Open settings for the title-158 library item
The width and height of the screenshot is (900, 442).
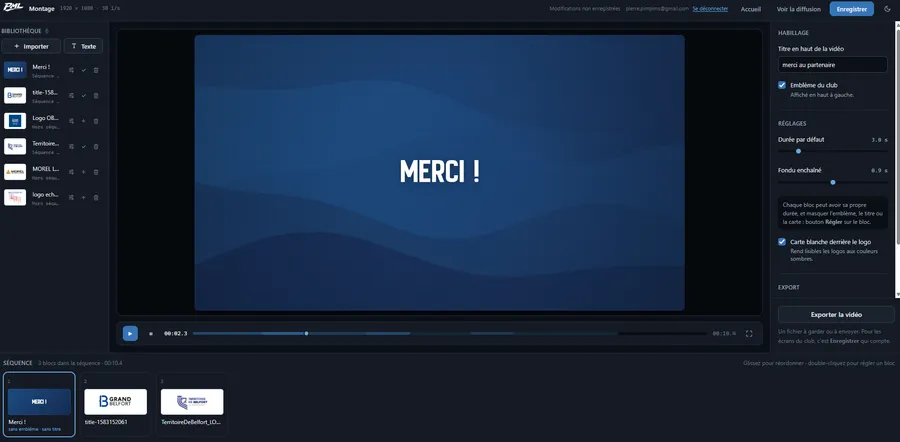pyautogui.click(x=71, y=95)
